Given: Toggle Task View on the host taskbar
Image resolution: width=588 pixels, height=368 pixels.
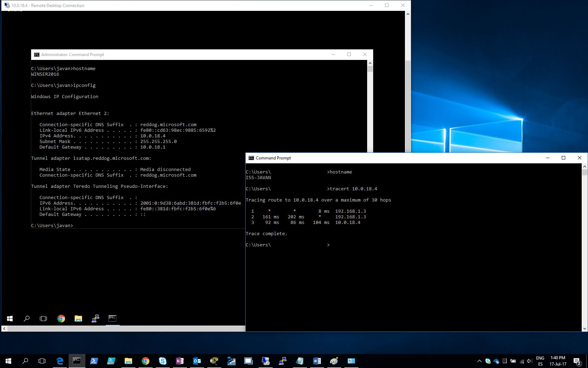Looking at the screenshot, I should tap(42, 361).
